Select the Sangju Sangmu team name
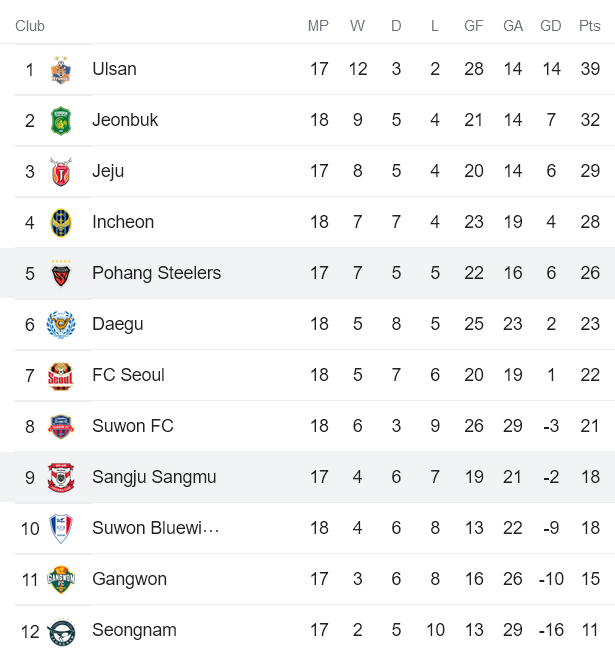The image size is (615, 666). [x=154, y=477]
